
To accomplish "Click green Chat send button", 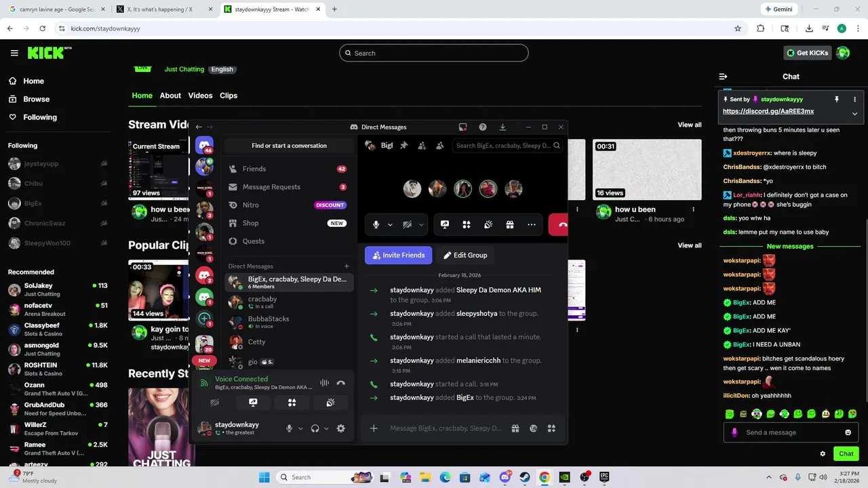I will (x=846, y=453).
